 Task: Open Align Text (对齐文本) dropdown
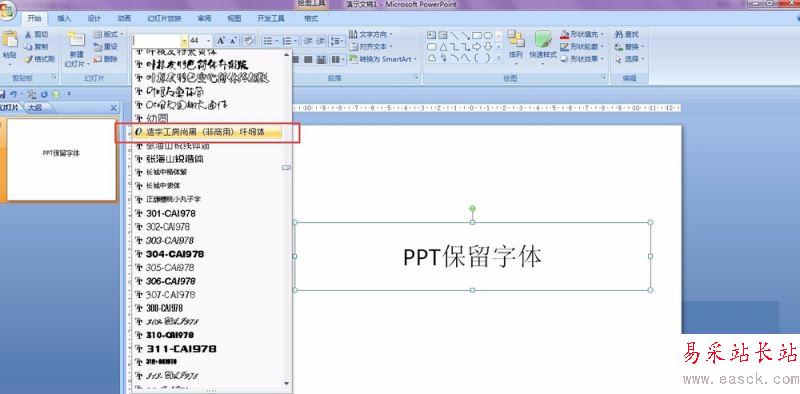(371, 46)
